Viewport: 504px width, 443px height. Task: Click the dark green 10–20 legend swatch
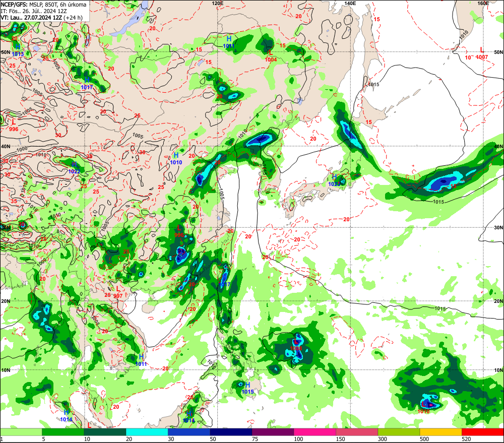105,432
